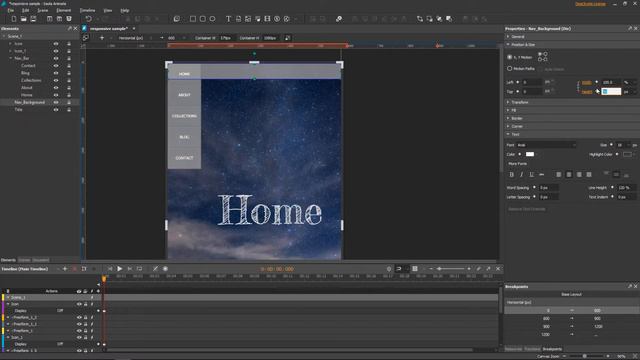Hide the Nav_Bar element with eye icon

point(56,58)
